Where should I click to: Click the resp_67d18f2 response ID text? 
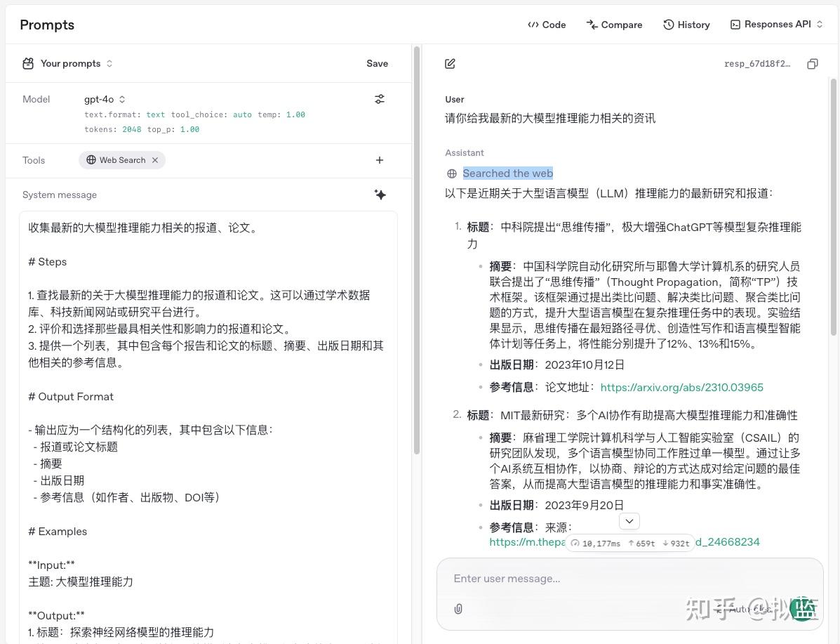pyautogui.click(x=757, y=64)
